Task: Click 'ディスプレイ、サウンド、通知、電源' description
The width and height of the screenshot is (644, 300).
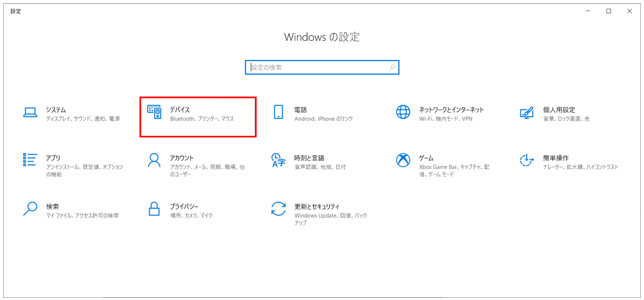Action: 83,119
